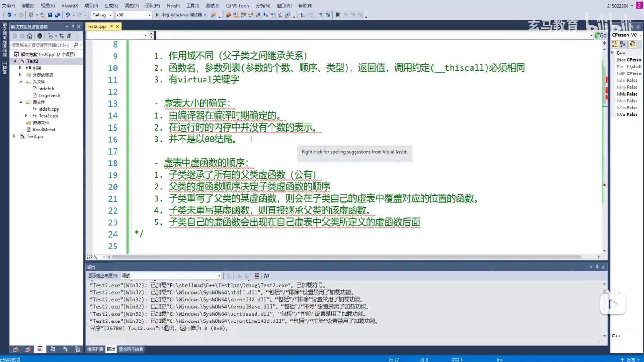Pin the Solution Explorer panel
The image size is (644, 362).
73,26
